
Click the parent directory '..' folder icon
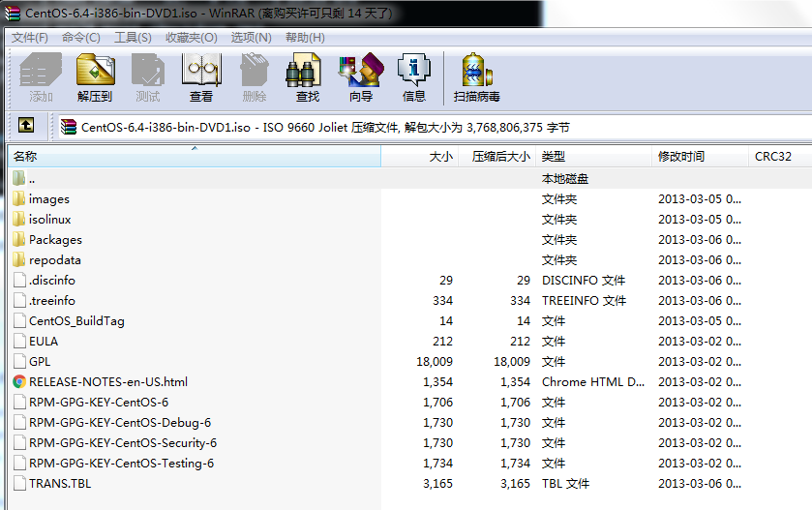[18, 179]
